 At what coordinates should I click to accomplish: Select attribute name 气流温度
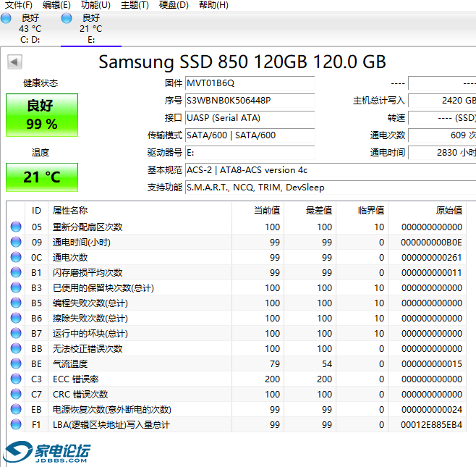pyautogui.click(x=70, y=363)
